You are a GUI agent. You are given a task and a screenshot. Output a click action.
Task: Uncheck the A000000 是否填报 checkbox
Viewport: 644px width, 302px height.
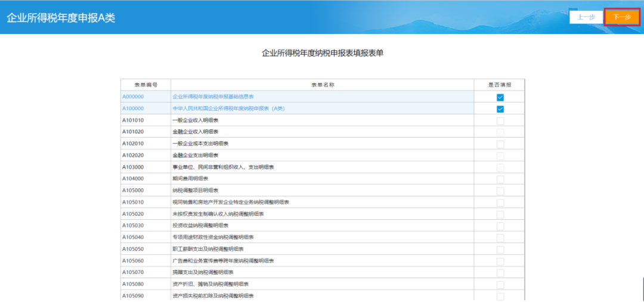pyautogui.click(x=500, y=97)
